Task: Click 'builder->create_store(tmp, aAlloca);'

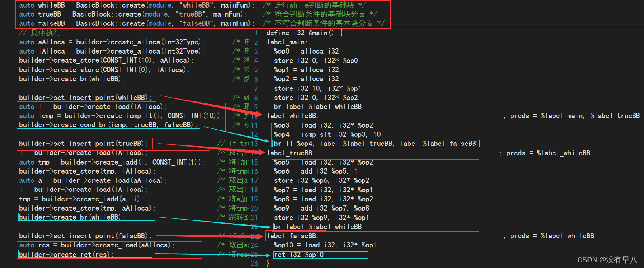Action: point(87,208)
